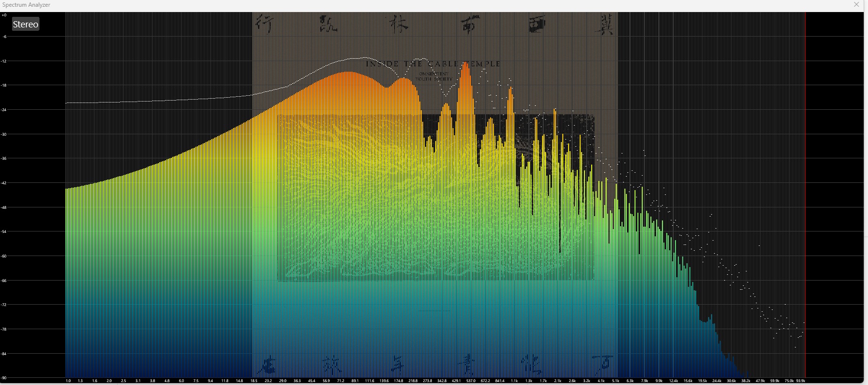Screen dimensions: 868x385
Task: Click the 342.8 frequency axis label
Action: [441, 381]
